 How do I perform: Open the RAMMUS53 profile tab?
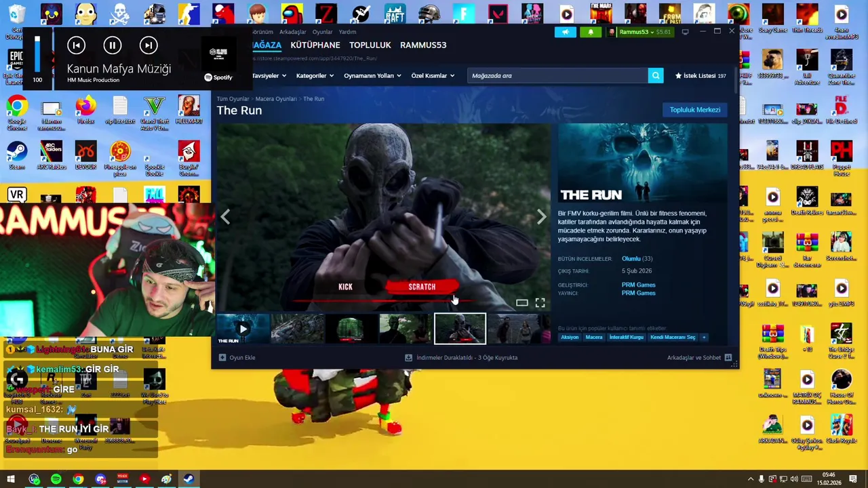click(x=423, y=45)
